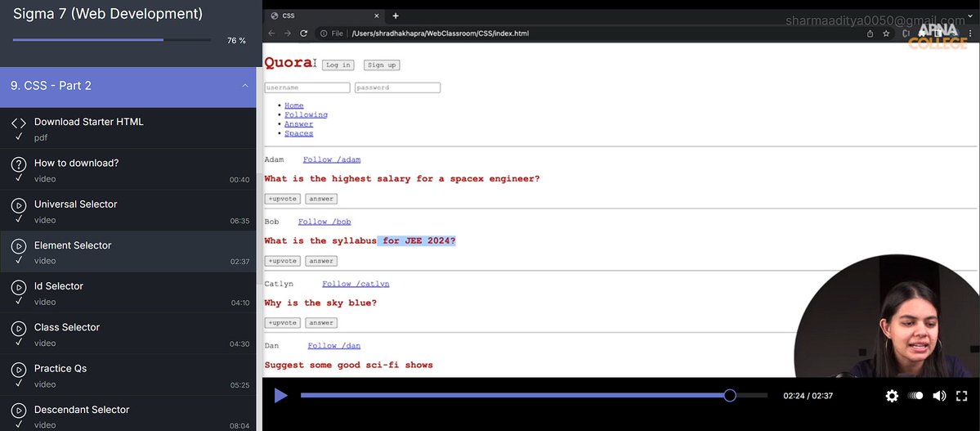Click answer under Why is the sky blue

point(321,323)
